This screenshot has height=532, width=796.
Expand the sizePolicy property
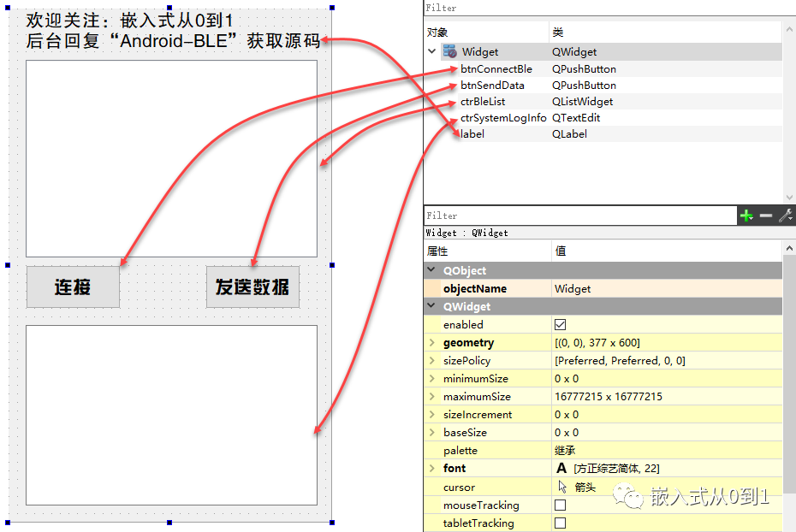432,361
